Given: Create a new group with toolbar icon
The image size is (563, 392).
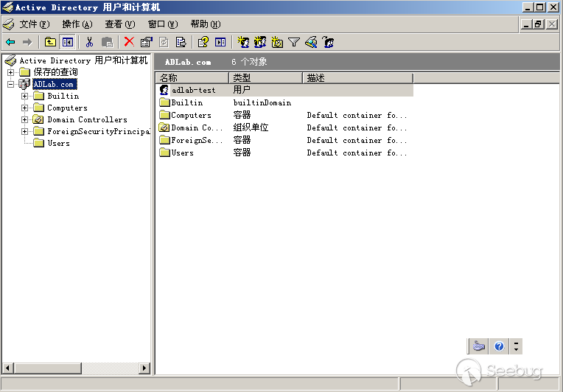Looking at the screenshot, I should 260,42.
